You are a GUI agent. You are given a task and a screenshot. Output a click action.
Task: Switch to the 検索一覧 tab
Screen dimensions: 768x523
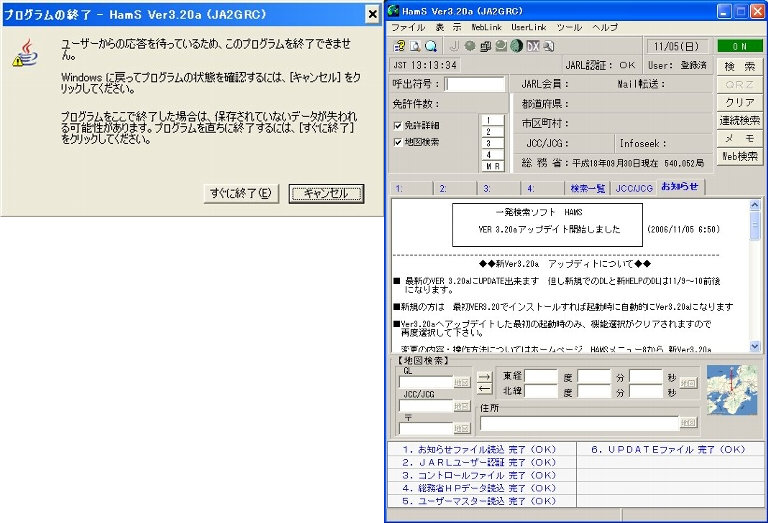[587, 189]
